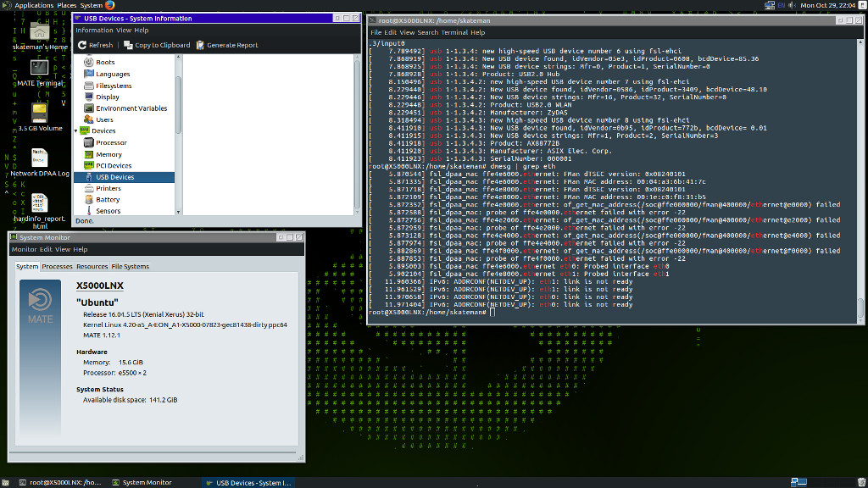868x488 pixels.
Task: Open the terminal Search menu
Action: pos(427,33)
